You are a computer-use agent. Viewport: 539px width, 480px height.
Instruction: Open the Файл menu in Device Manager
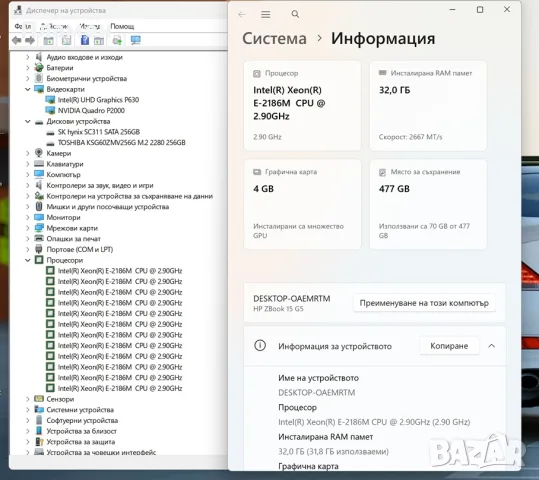[23, 26]
